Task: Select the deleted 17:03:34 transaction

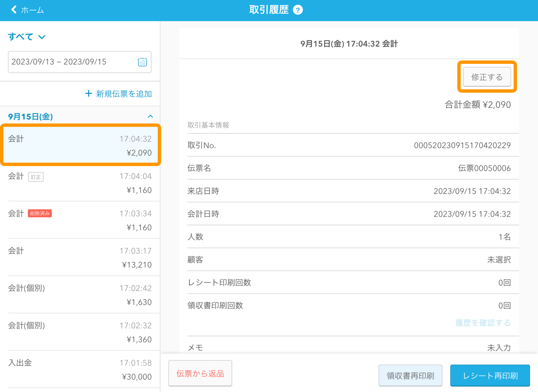Action: (80, 220)
